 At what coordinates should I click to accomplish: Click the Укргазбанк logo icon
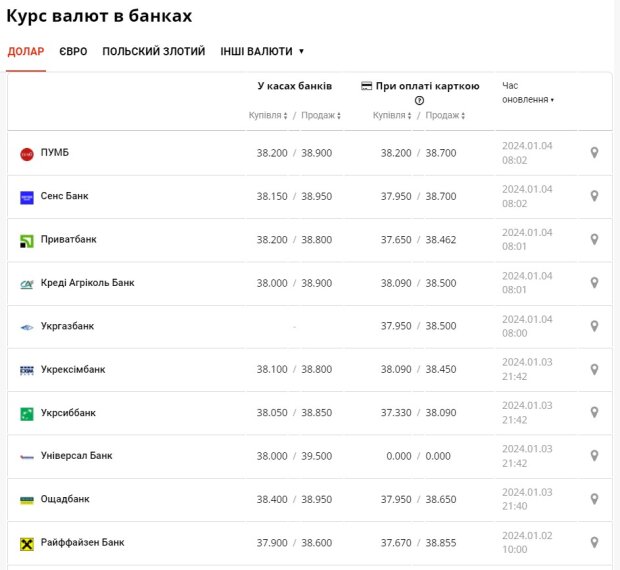click(27, 327)
